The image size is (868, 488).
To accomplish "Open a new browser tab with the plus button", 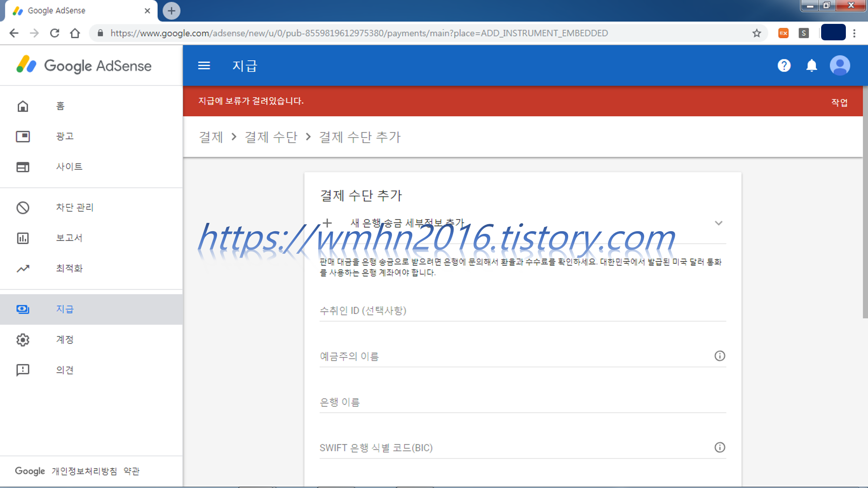I will (x=171, y=11).
